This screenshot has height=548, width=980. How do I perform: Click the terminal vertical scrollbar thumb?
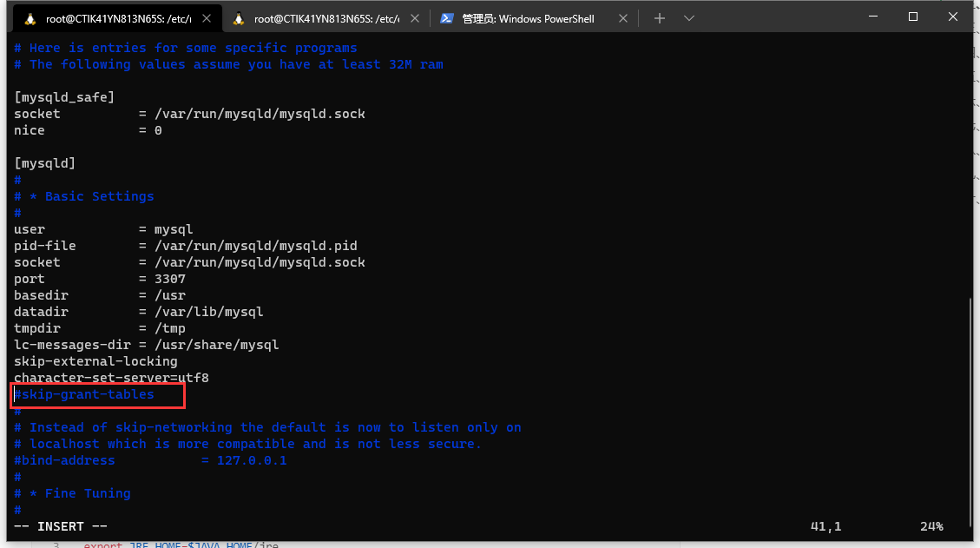[970, 413]
